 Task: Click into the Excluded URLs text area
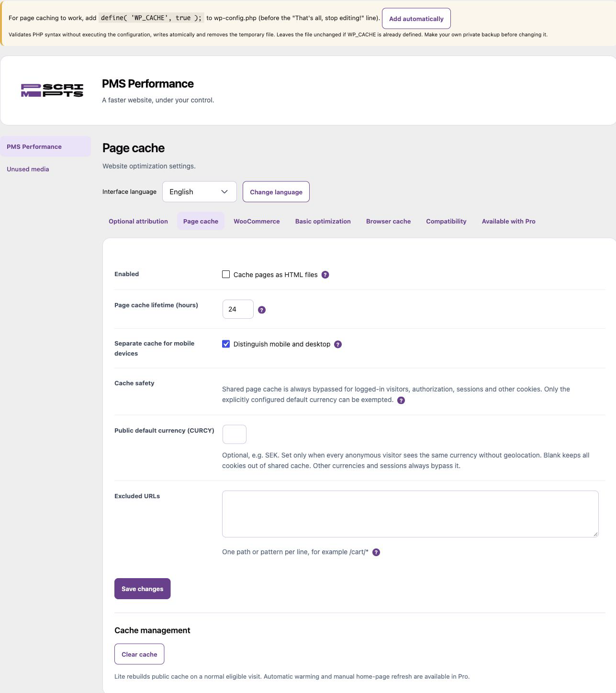410,514
